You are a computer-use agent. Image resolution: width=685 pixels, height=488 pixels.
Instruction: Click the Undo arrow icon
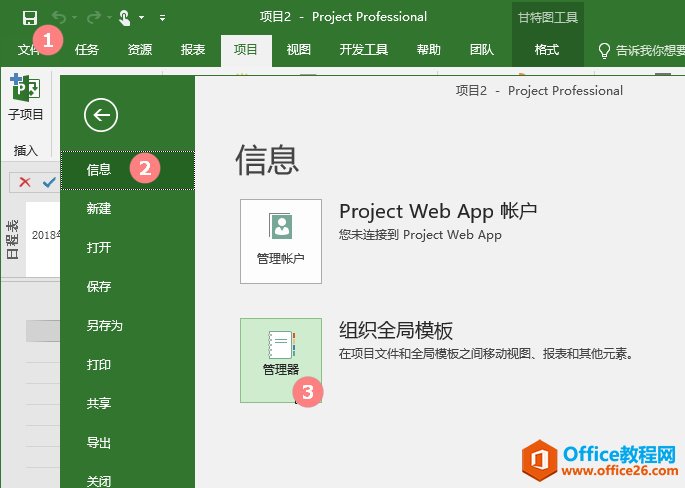[59, 17]
